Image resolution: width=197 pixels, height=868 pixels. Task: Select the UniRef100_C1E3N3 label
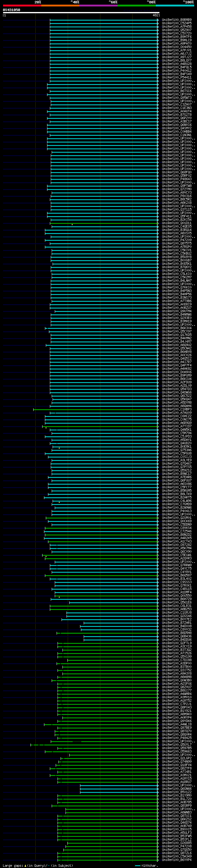pyautogui.click(x=177, y=108)
